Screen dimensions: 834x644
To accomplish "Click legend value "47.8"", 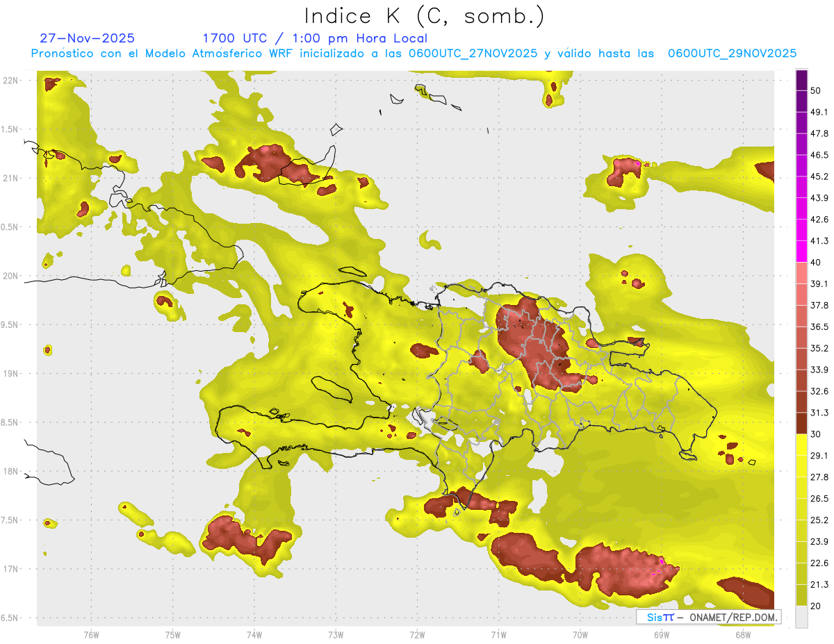I will (x=819, y=133).
